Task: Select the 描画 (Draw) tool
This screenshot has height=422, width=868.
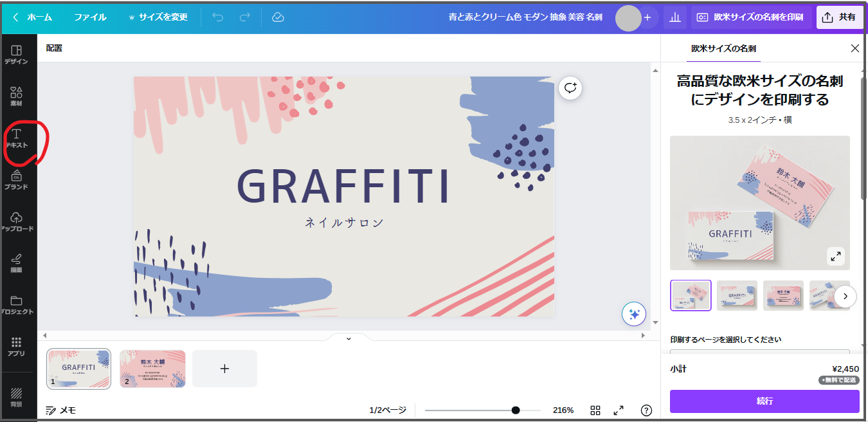Action: pyautogui.click(x=17, y=263)
